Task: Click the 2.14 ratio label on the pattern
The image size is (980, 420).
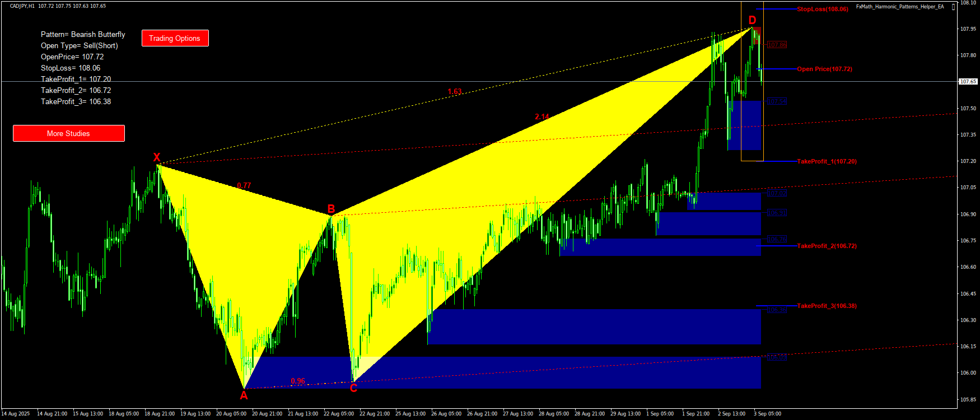Action: click(542, 116)
